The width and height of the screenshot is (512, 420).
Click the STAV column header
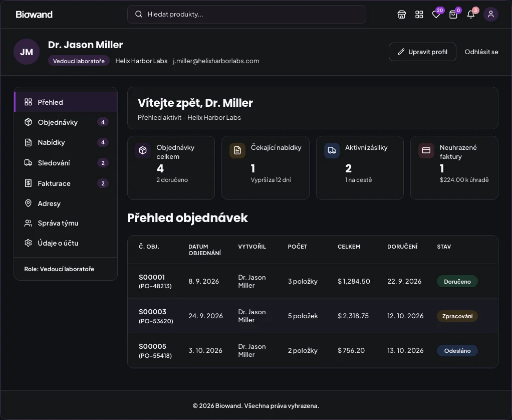coord(444,247)
